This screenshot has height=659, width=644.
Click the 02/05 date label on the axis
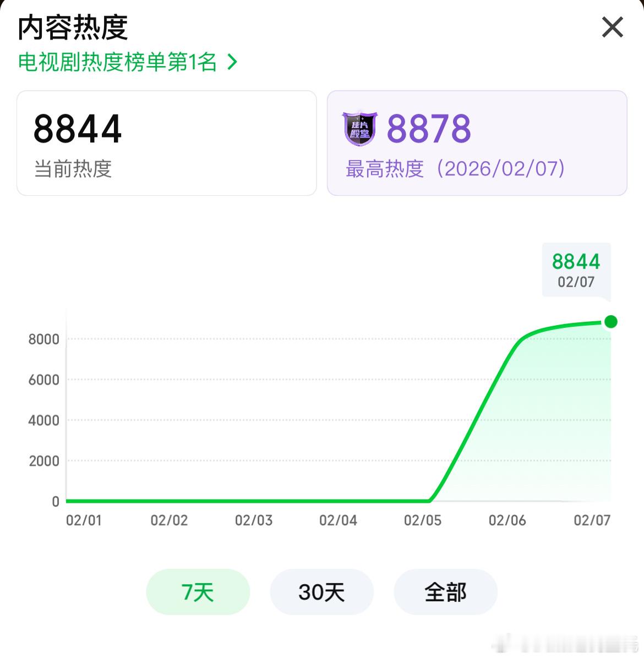pyautogui.click(x=423, y=519)
